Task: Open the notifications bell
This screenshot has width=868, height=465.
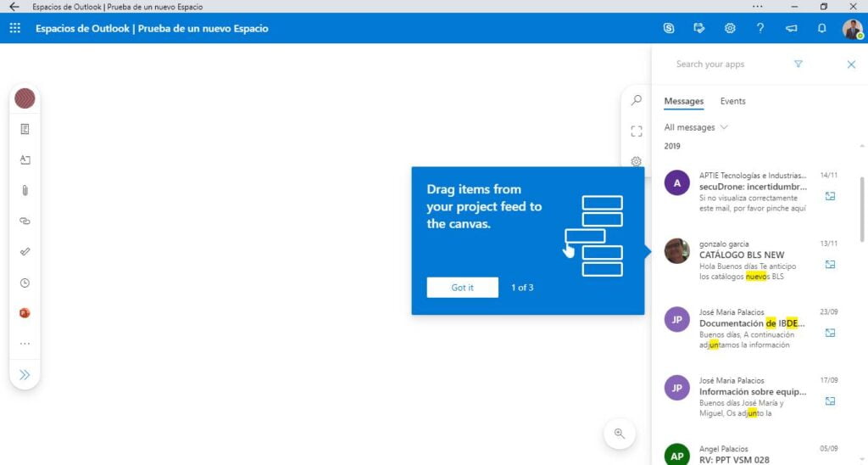Action: [822, 28]
